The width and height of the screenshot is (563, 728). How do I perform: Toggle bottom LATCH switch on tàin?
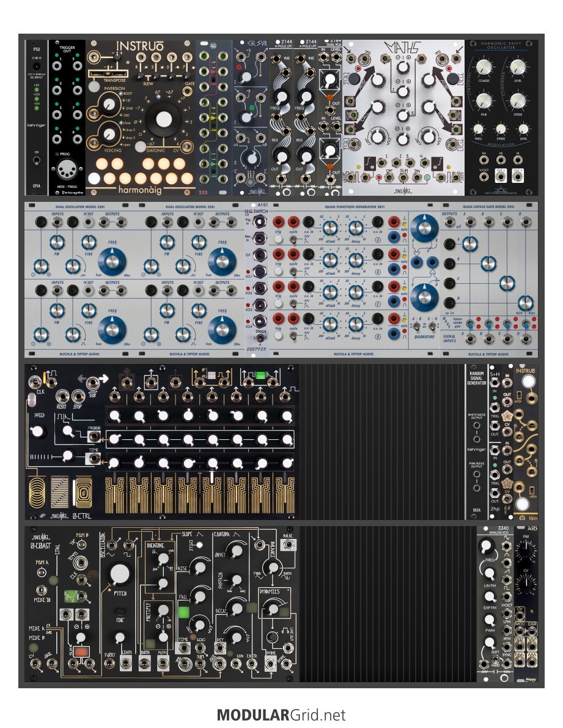(532, 491)
